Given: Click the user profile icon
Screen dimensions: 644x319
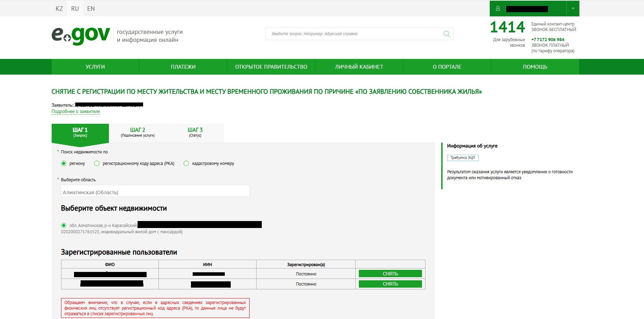Looking at the screenshot, I should [x=498, y=9].
